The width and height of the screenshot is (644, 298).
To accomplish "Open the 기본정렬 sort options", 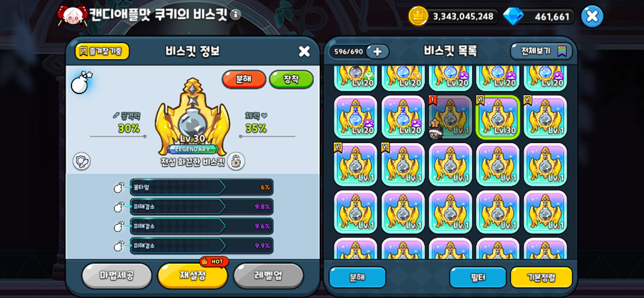I will [541, 277].
